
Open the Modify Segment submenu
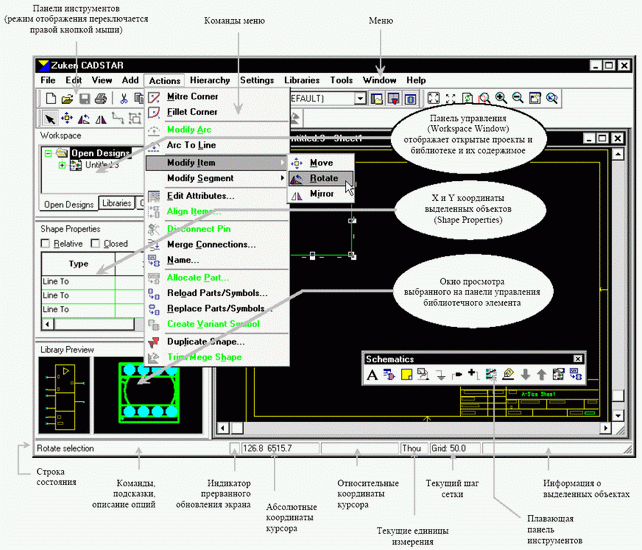tap(217, 178)
